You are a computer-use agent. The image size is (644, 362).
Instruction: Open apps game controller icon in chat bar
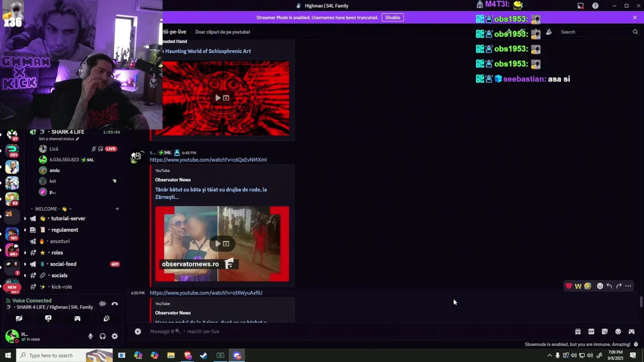631,332
